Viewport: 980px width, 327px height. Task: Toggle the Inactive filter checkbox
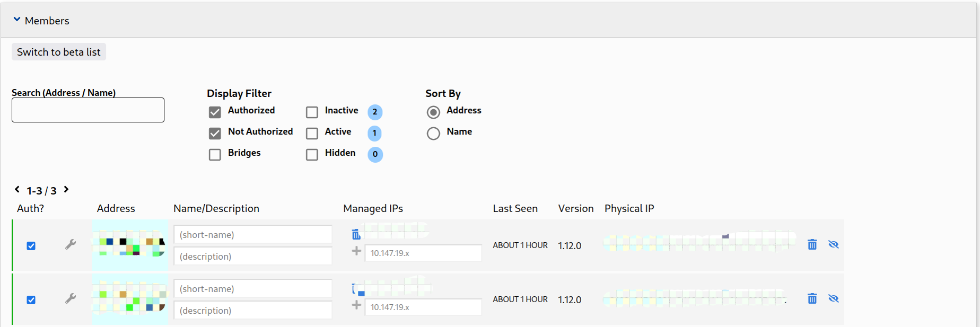tap(312, 112)
